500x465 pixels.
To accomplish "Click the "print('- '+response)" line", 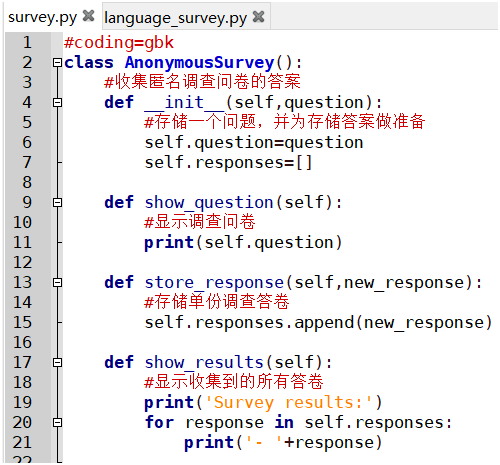I will point(283,443).
